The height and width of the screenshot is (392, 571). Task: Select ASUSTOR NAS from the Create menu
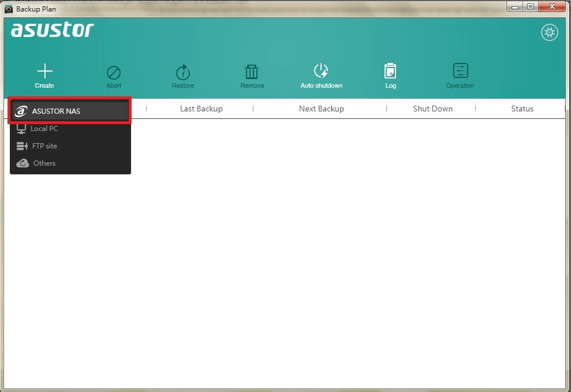pos(70,111)
